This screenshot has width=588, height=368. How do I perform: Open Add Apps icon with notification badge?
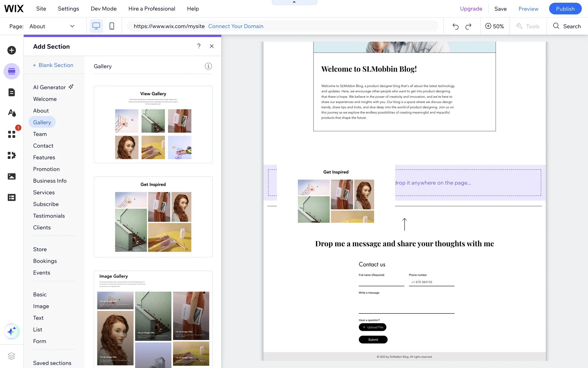tap(12, 134)
